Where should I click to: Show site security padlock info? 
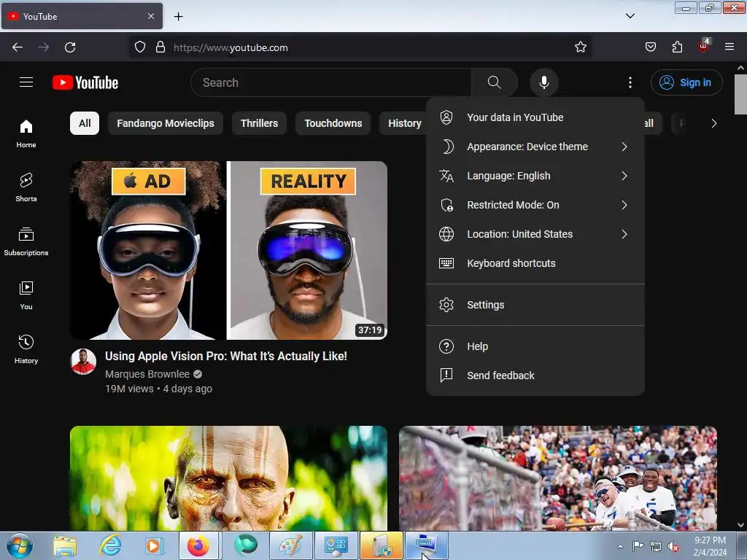[160, 47]
